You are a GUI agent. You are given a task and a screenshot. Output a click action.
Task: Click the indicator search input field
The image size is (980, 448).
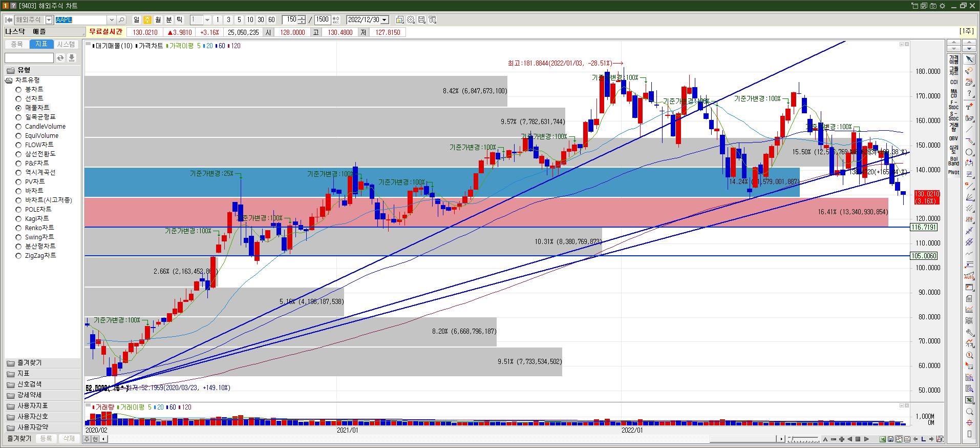(29, 58)
